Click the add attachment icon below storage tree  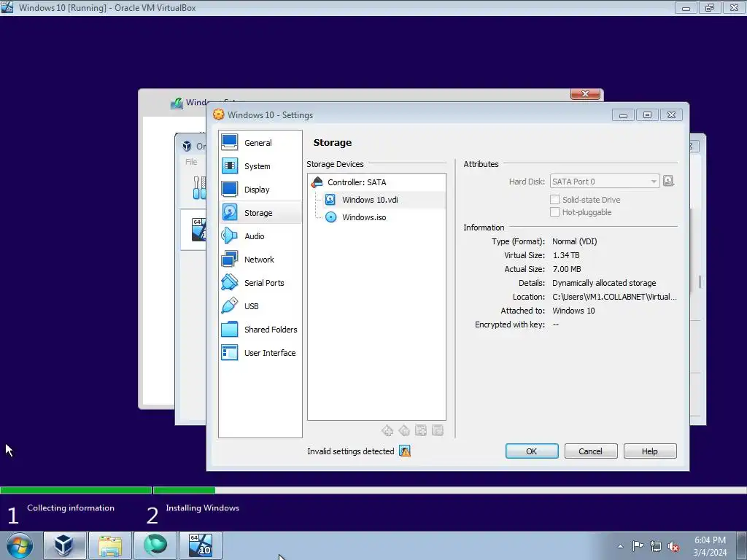point(421,431)
